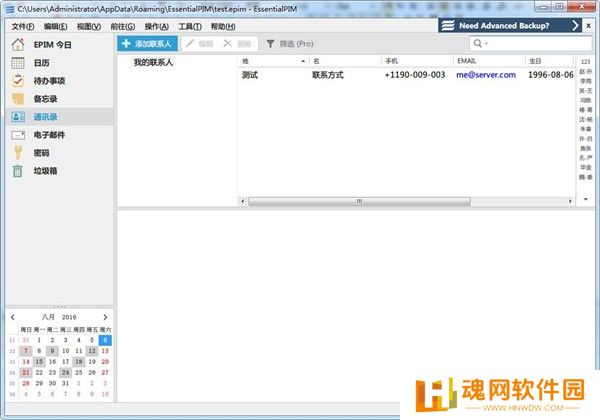Open the 编辑(E) menu
Image resolution: width=600 pixels, height=420 pixels.
pos(55,26)
